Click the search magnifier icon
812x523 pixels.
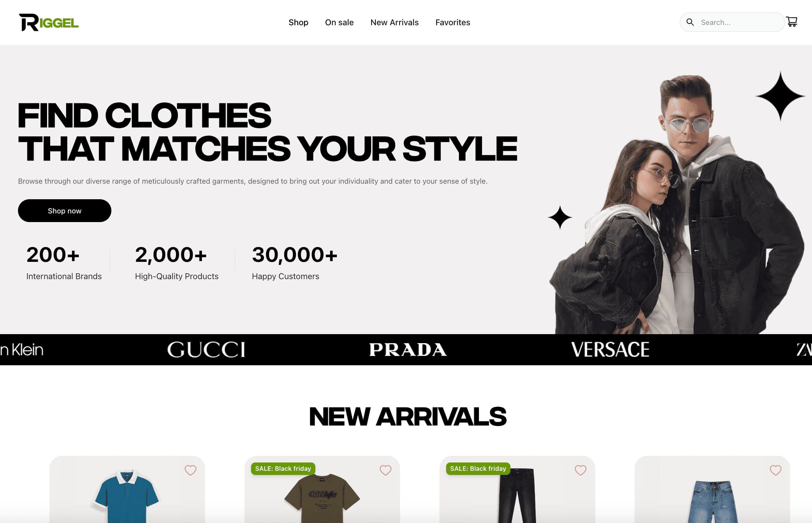(x=690, y=22)
